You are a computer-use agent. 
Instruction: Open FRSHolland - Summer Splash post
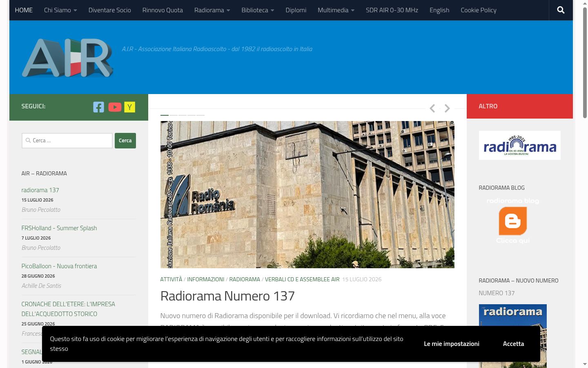(59, 228)
